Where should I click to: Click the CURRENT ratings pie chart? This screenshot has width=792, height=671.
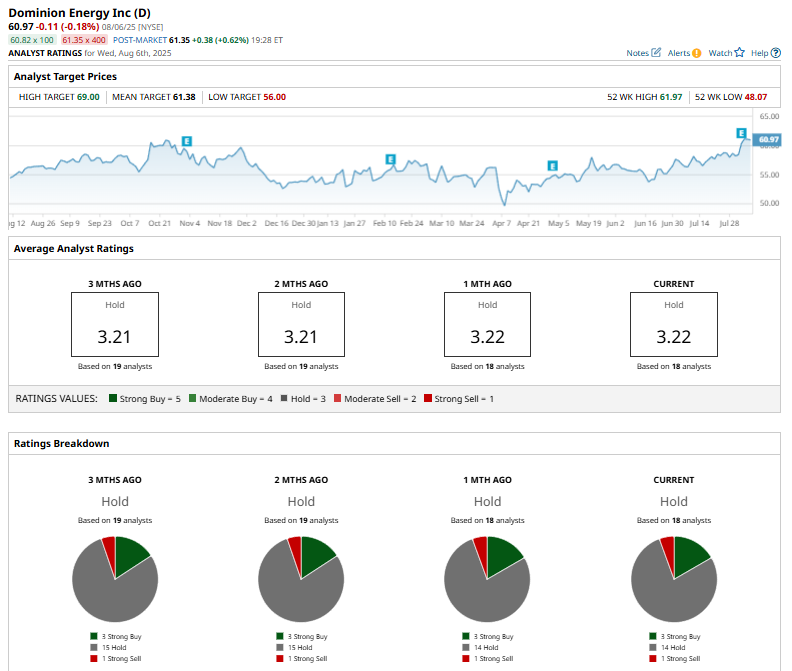674,579
